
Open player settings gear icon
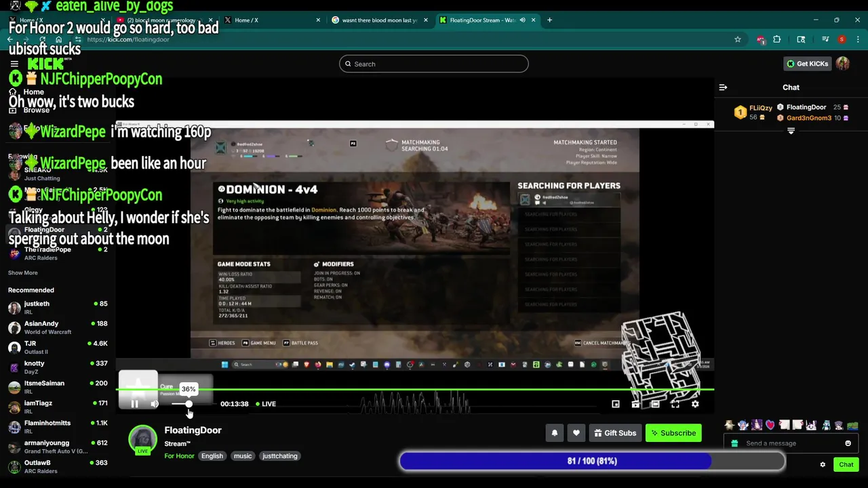pos(695,404)
